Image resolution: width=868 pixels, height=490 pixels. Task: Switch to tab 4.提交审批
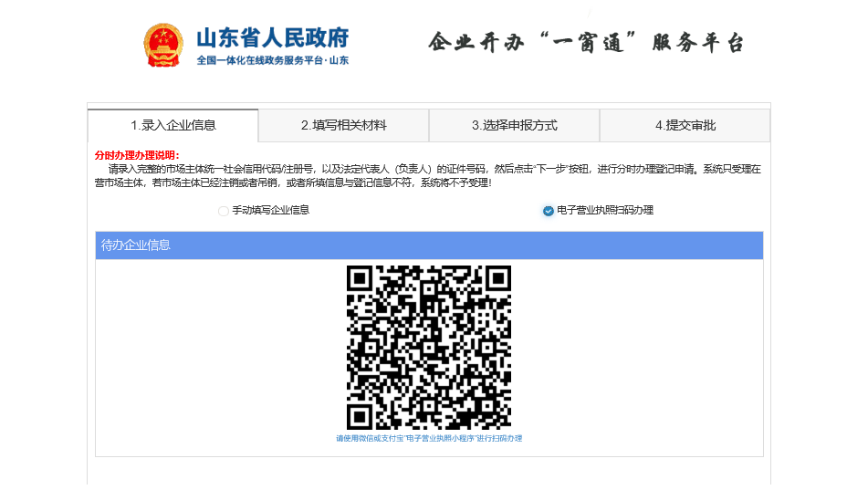(x=685, y=125)
